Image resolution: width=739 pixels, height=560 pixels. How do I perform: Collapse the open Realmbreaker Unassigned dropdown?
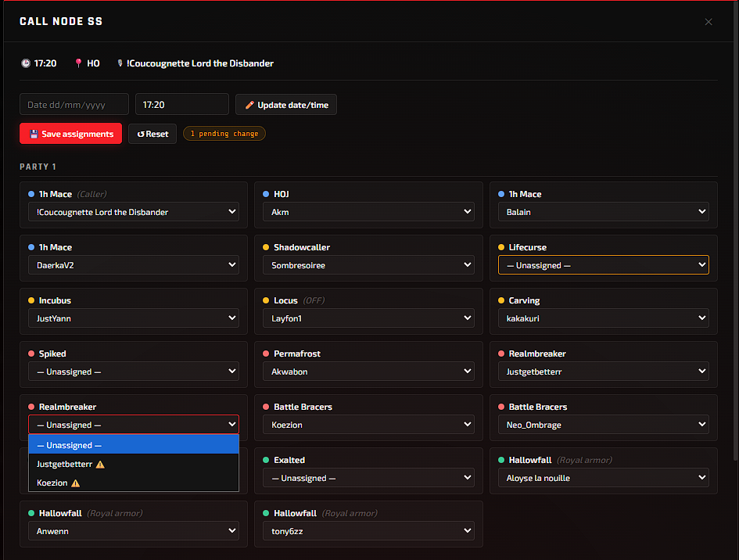134,425
